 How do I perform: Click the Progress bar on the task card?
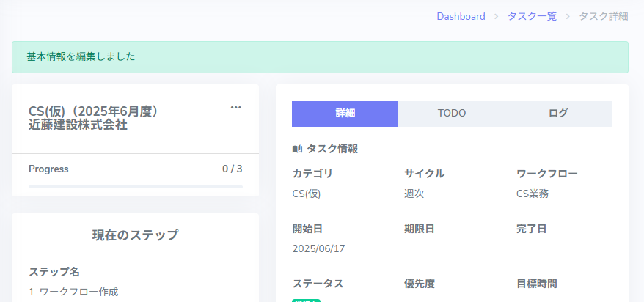135,187
